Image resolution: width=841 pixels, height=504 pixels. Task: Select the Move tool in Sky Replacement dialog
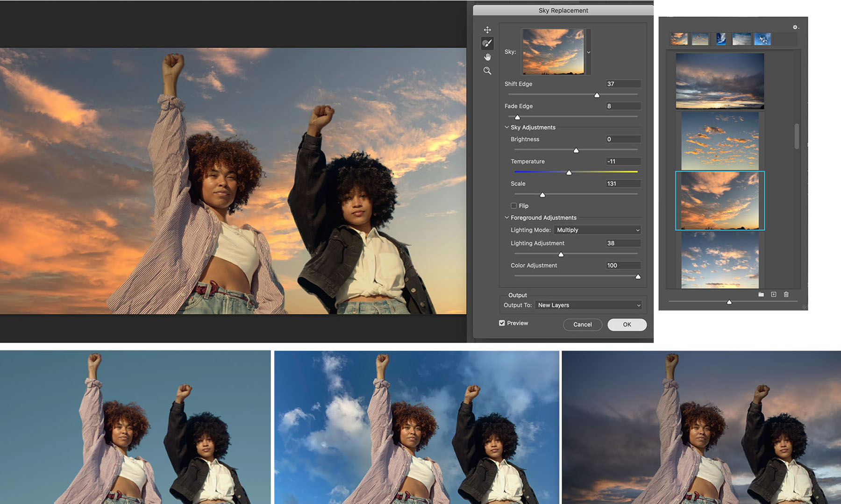(x=487, y=29)
